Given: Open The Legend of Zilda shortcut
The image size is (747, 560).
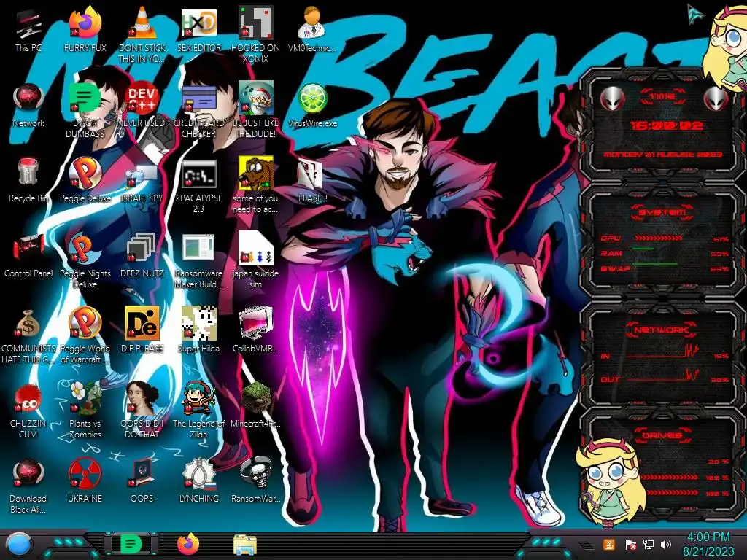Looking at the screenshot, I should coord(199,411).
